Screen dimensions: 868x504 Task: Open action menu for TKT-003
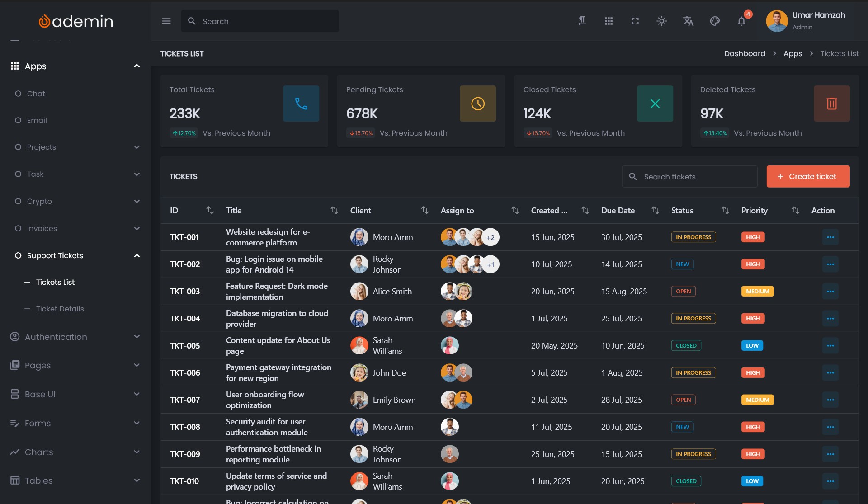point(830,292)
